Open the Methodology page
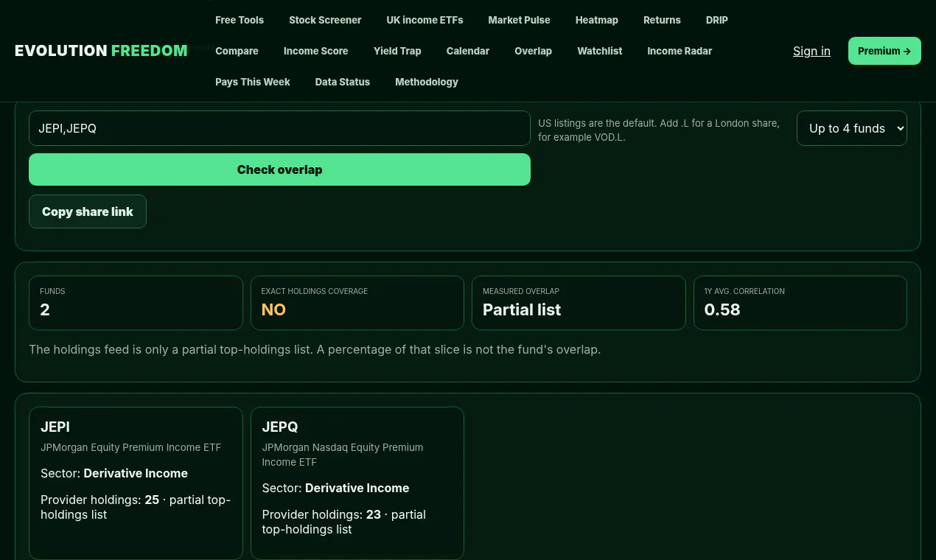This screenshot has height=560, width=936. (x=427, y=82)
